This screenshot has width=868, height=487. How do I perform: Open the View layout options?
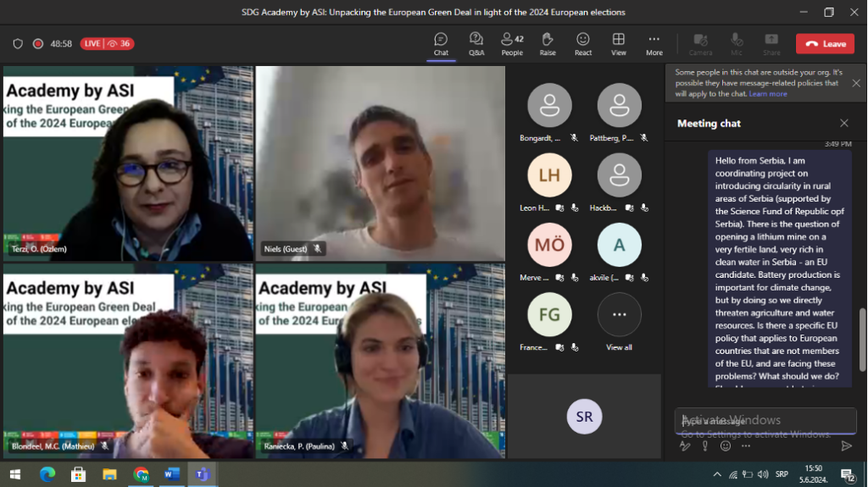click(619, 43)
